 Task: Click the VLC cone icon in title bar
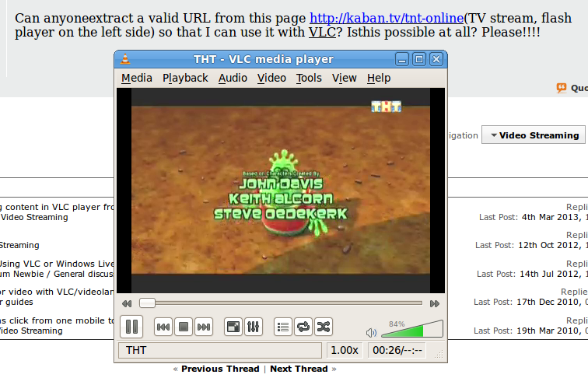[x=125, y=59]
